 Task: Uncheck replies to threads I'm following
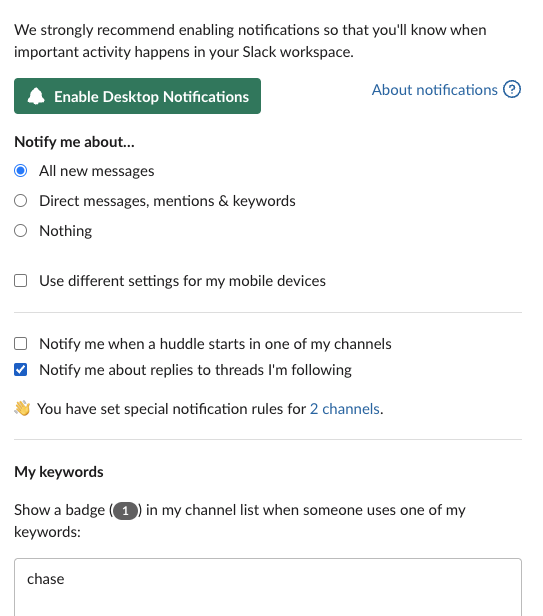[20, 370]
